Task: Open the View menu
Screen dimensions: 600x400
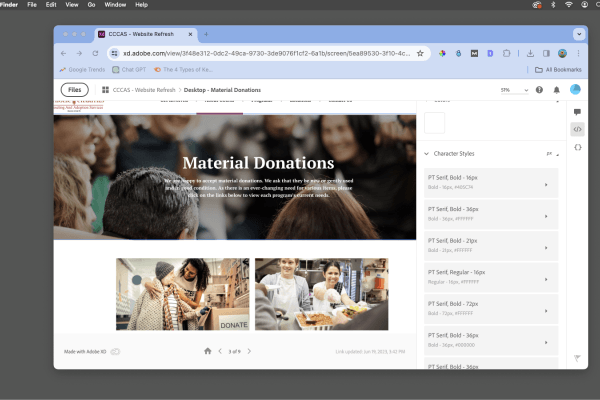Action: pyautogui.click(x=72, y=5)
